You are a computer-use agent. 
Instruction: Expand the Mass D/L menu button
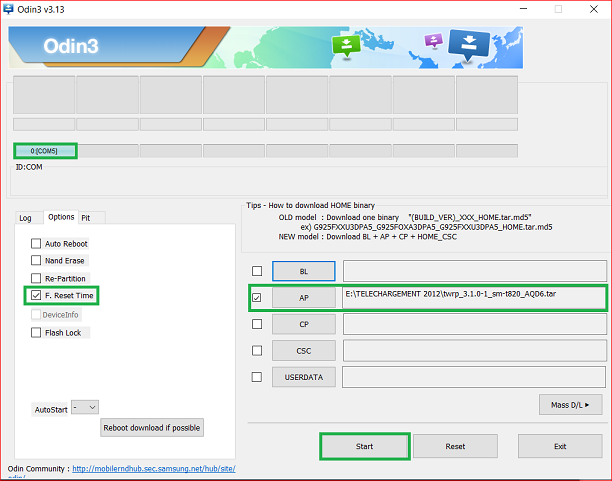pyautogui.click(x=570, y=405)
